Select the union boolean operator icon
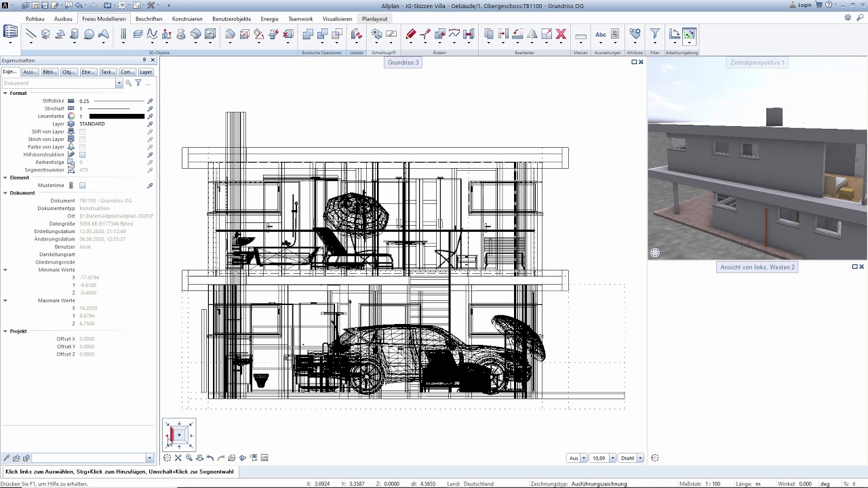The image size is (868, 488). tap(308, 34)
